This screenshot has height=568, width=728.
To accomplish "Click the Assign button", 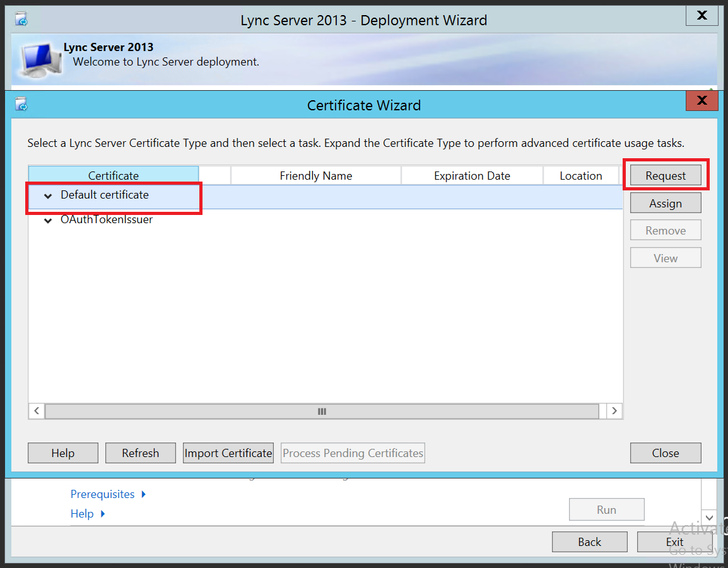I will click(666, 203).
